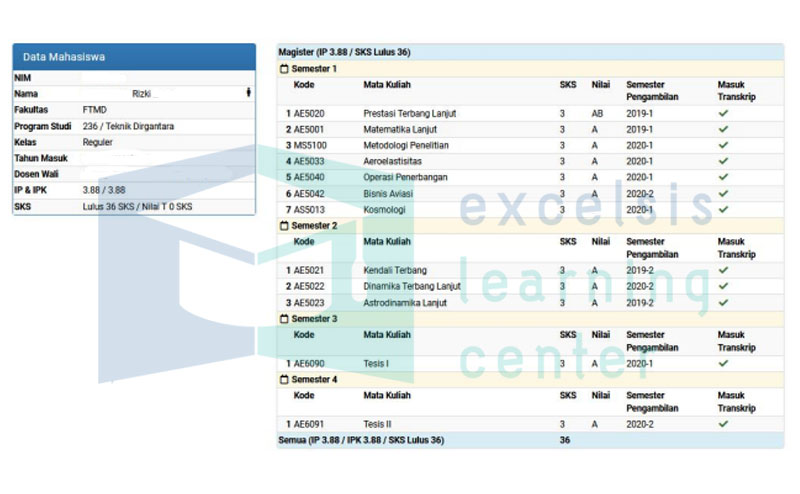Click checkmark for Prestasi Terbang Lanjut row
This screenshot has width=800, height=494.
(x=723, y=113)
